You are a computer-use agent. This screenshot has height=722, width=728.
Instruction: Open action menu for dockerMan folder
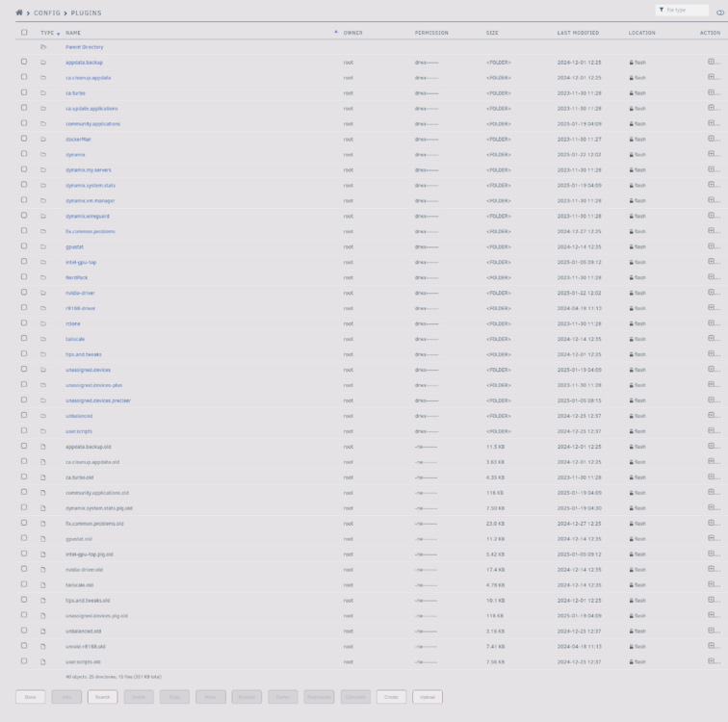pyautogui.click(x=714, y=139)
